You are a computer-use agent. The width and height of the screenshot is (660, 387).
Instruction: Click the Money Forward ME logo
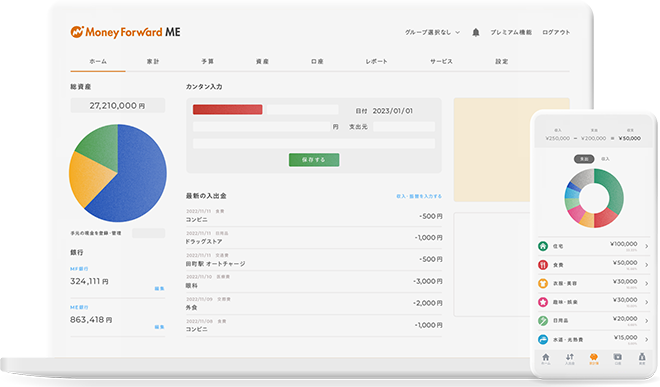point(125,32)
